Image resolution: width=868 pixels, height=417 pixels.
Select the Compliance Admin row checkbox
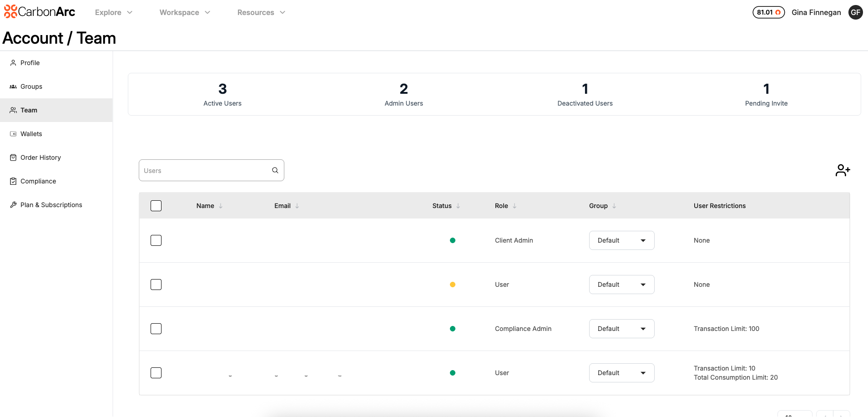[x=156, y=328]
